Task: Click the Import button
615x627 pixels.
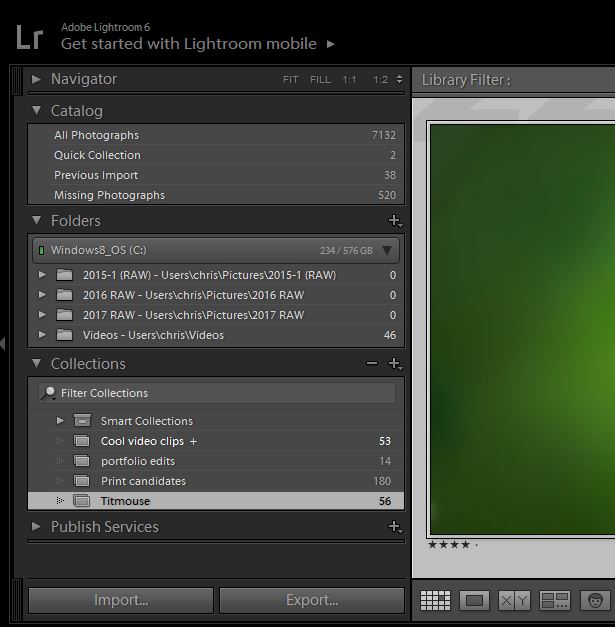Action: (121, 600)
